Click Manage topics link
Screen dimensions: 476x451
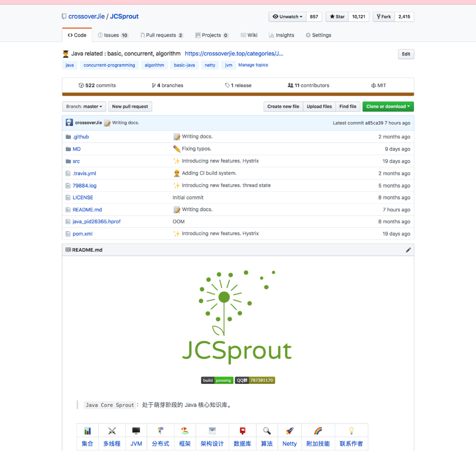pos(253,65)
